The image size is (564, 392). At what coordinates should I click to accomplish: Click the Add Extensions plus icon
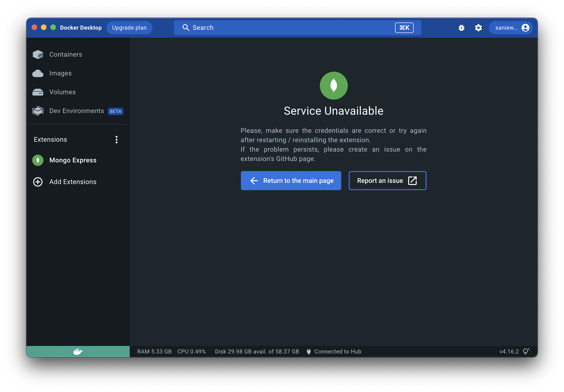pyautogui.click(x=38, y=182)
